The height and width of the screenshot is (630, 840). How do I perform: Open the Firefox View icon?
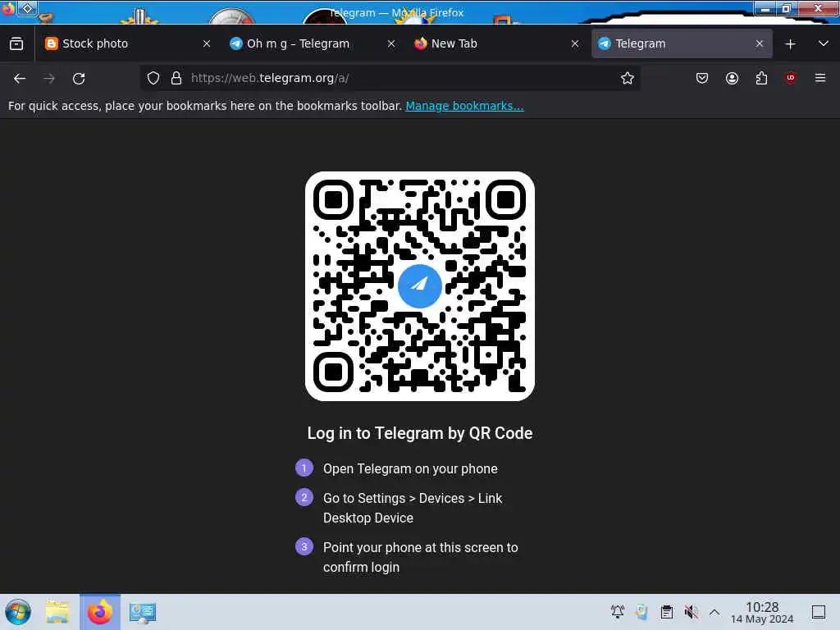pos(16,44)
